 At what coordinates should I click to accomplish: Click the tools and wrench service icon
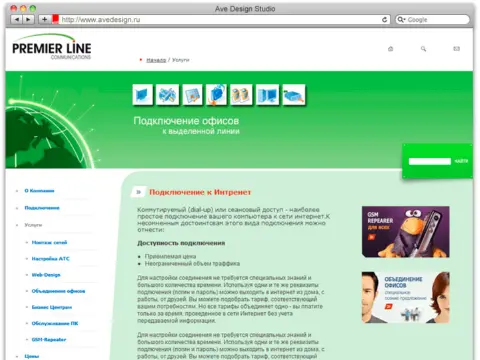(167, 95)
